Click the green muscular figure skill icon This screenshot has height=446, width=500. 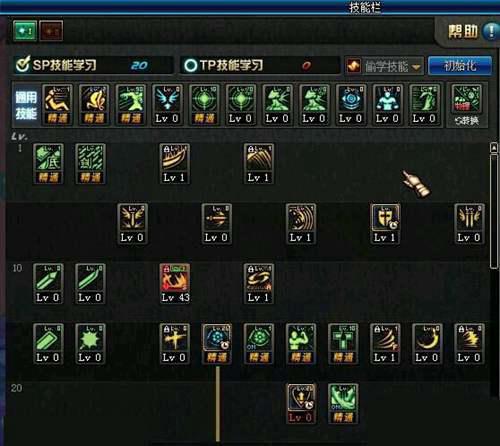pyautogui.click(x=301, y=343)
